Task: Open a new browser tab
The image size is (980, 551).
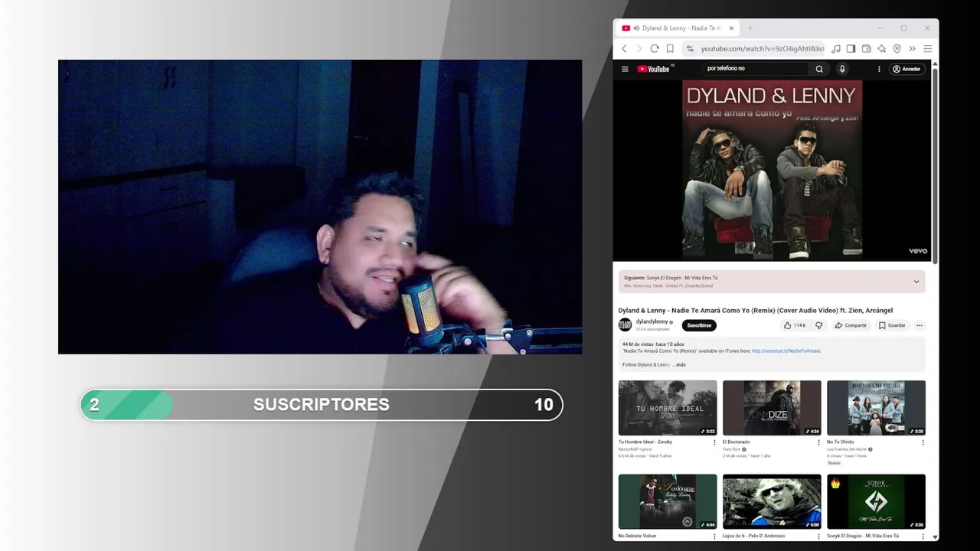Action: point(750,28)
